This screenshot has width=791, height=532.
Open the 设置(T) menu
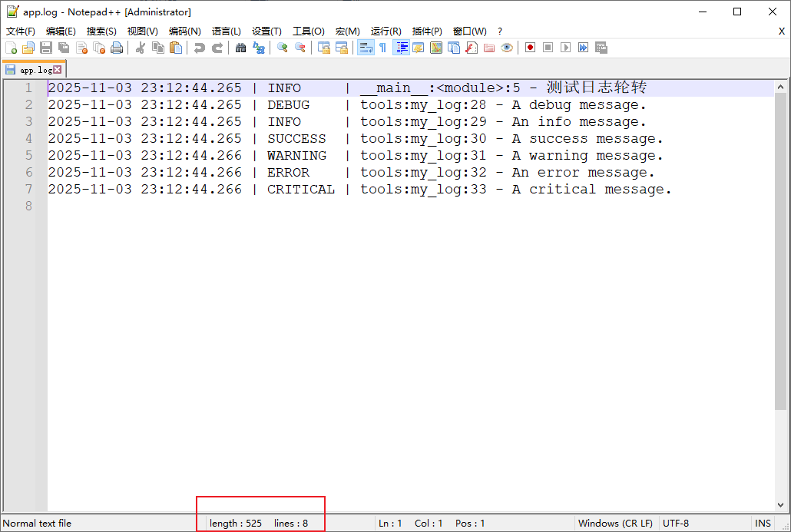tap(266, 31)
